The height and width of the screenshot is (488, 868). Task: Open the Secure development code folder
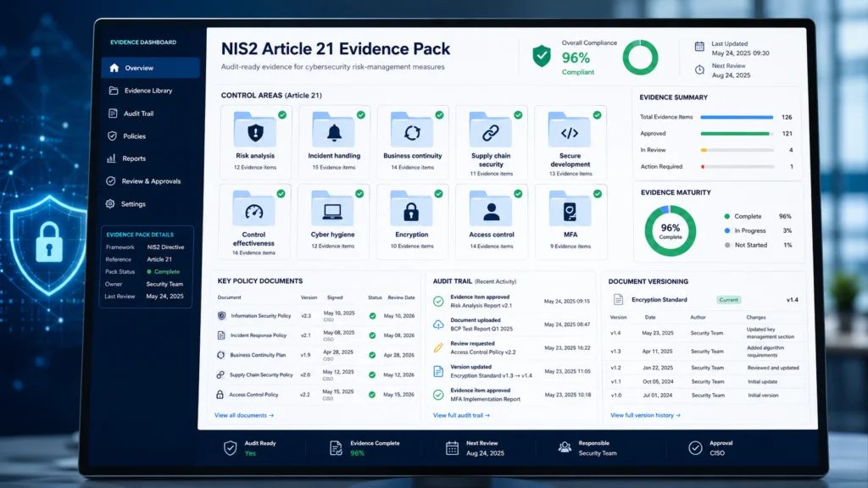pos(570,130)
